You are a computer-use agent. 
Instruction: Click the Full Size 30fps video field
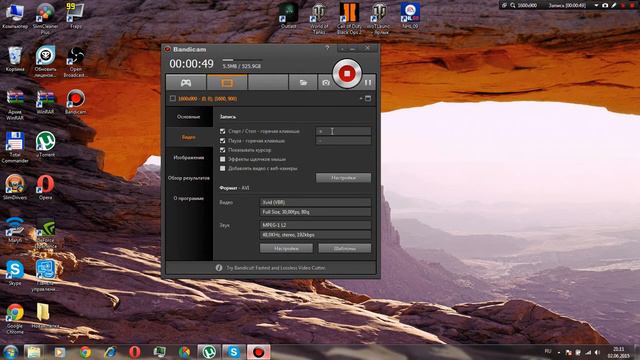[315, 212]
